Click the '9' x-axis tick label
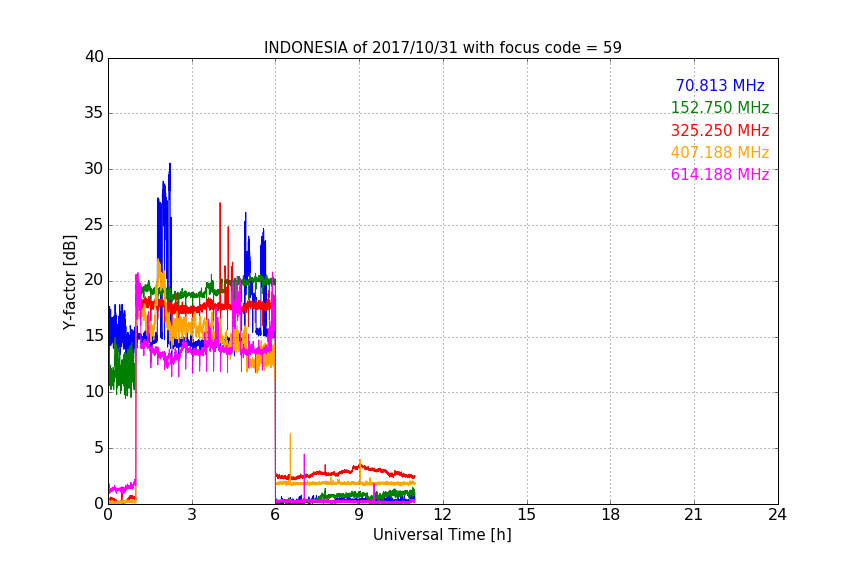Viewport: 864px width, 576px height. 359,515
